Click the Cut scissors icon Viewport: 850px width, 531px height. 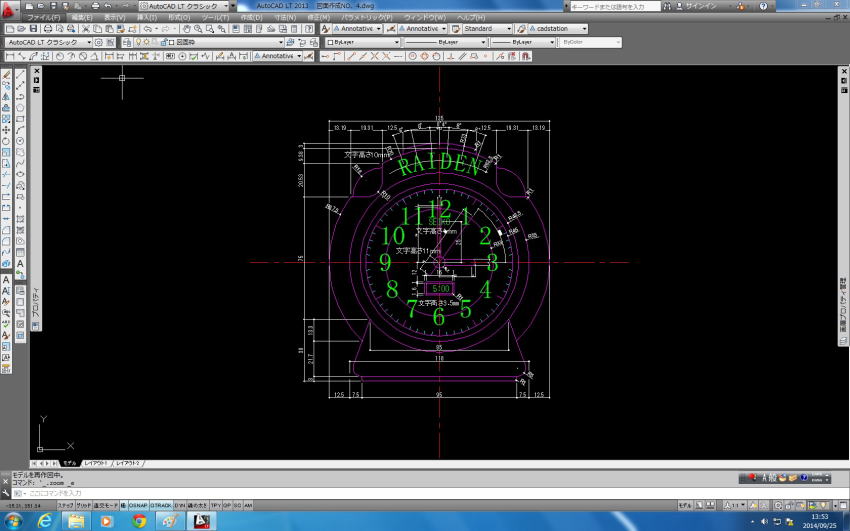coord(86,29)
